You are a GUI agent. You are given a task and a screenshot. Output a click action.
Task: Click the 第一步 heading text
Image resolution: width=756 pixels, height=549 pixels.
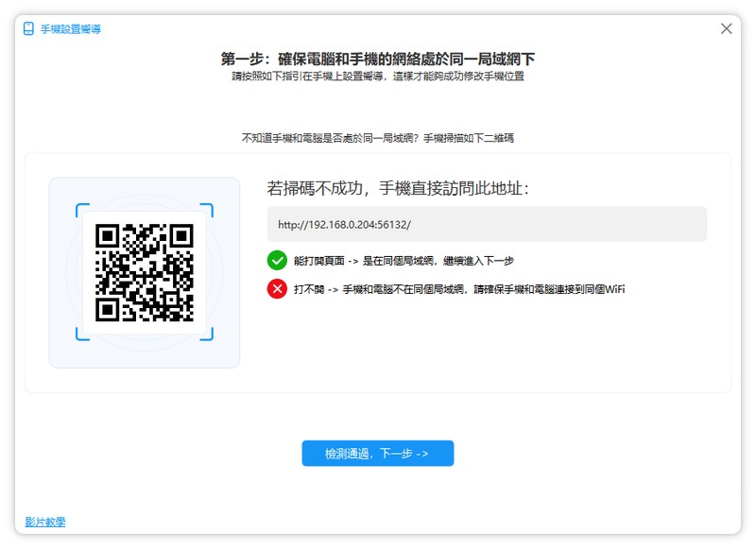[377, 59]
